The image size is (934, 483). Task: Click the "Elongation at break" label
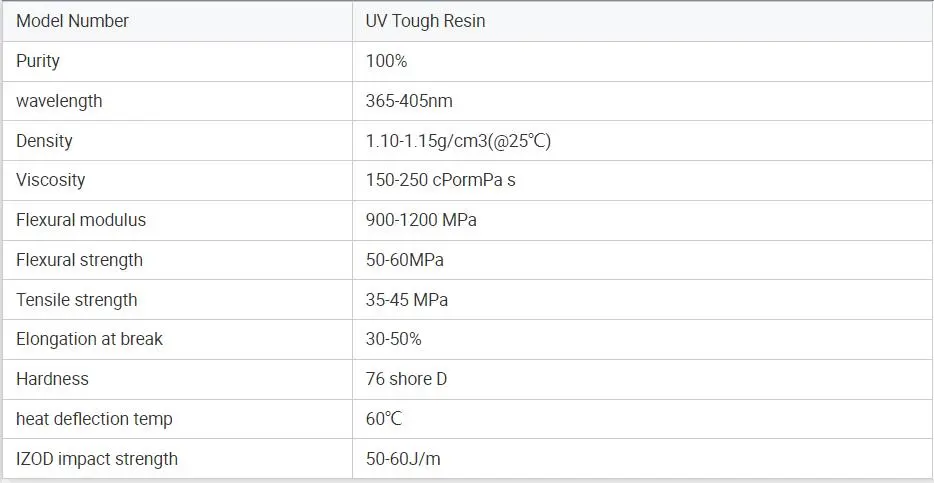point(89,339)
